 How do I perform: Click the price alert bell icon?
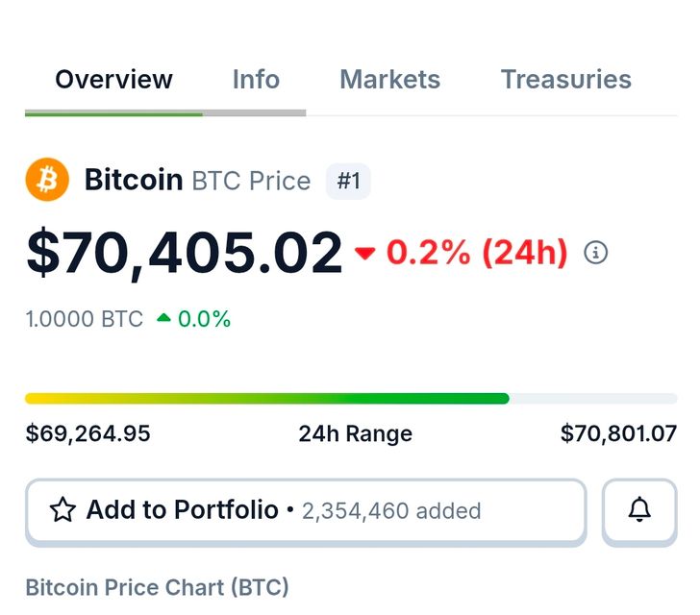tap(639, 510)
